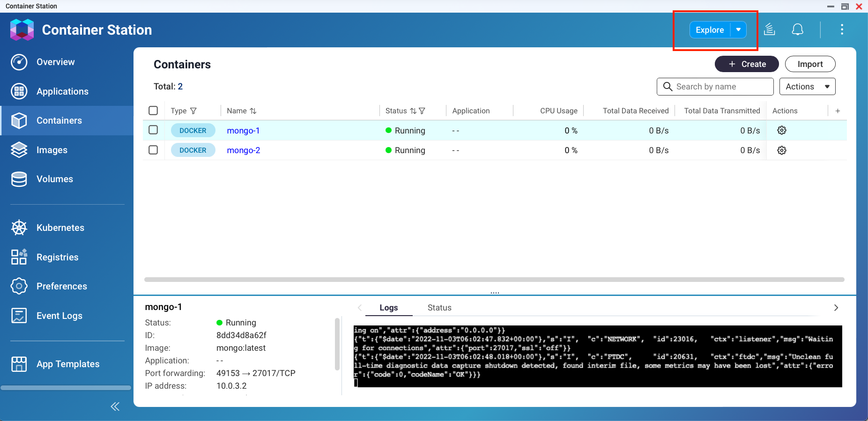Go to Images in the sidebar
The height and width of the screenshot is (421, 868).
click(52, 150)
